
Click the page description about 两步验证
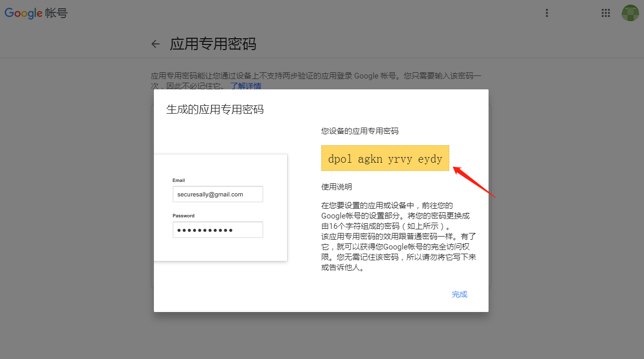316,81
